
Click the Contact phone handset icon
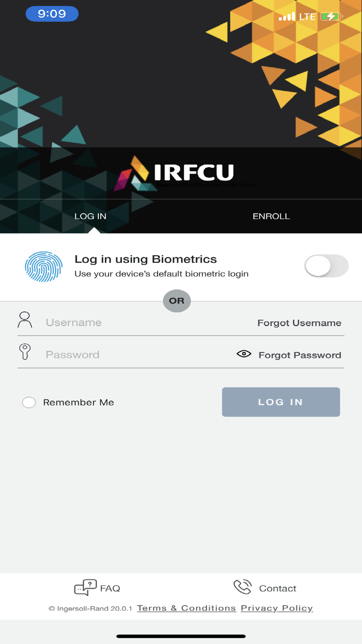tap(242, 587)
